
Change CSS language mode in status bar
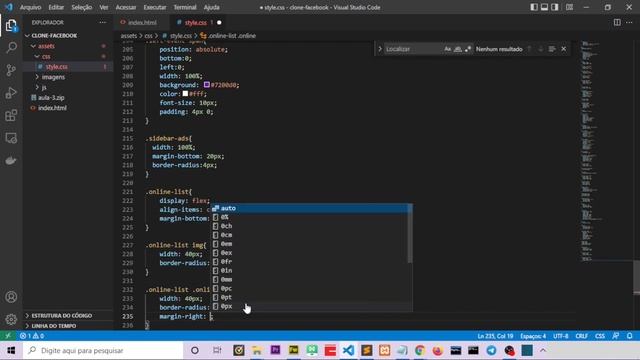600,336
